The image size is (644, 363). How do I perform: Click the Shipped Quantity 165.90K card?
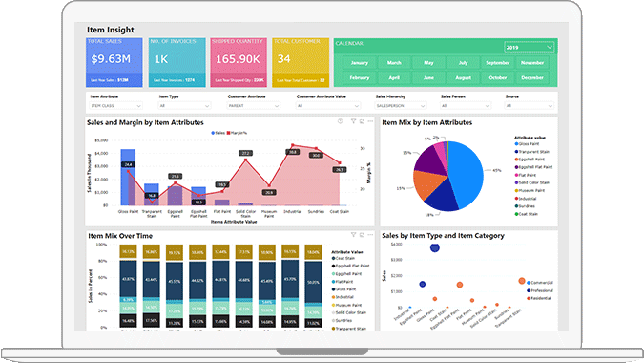point(239,62)
